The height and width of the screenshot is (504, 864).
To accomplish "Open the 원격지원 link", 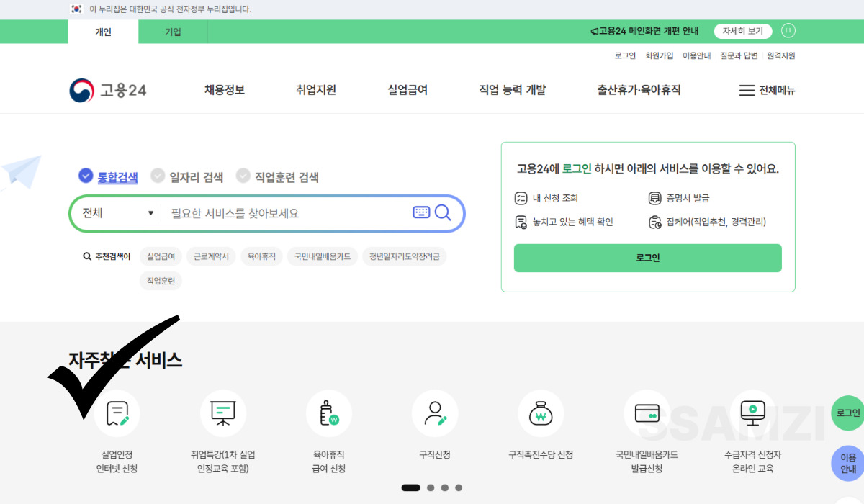I will coord(781,55).
